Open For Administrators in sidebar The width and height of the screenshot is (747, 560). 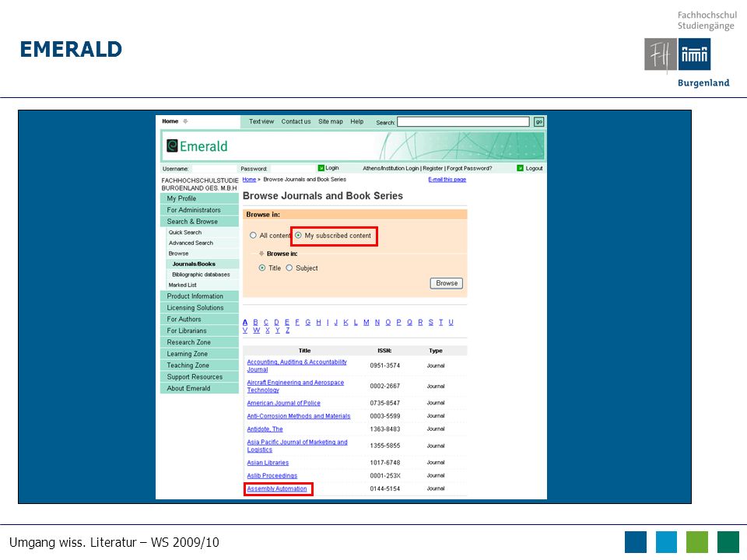click(x=200, y=210)
